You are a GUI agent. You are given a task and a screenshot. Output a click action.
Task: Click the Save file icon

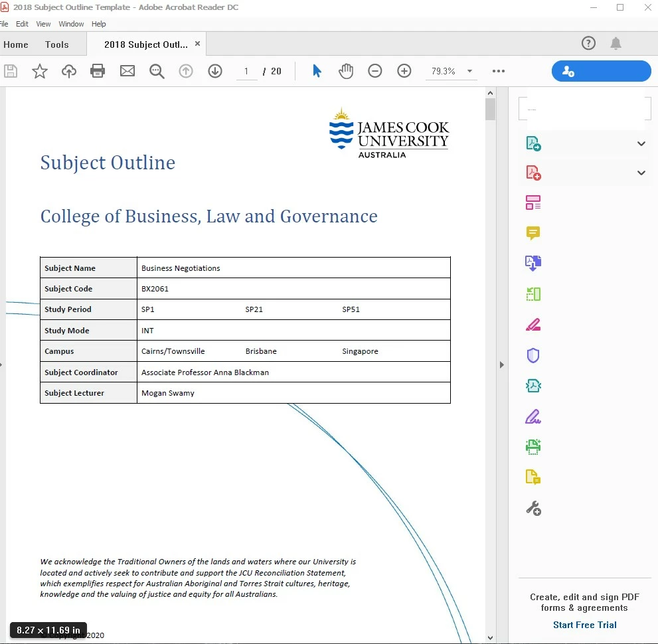11,71
